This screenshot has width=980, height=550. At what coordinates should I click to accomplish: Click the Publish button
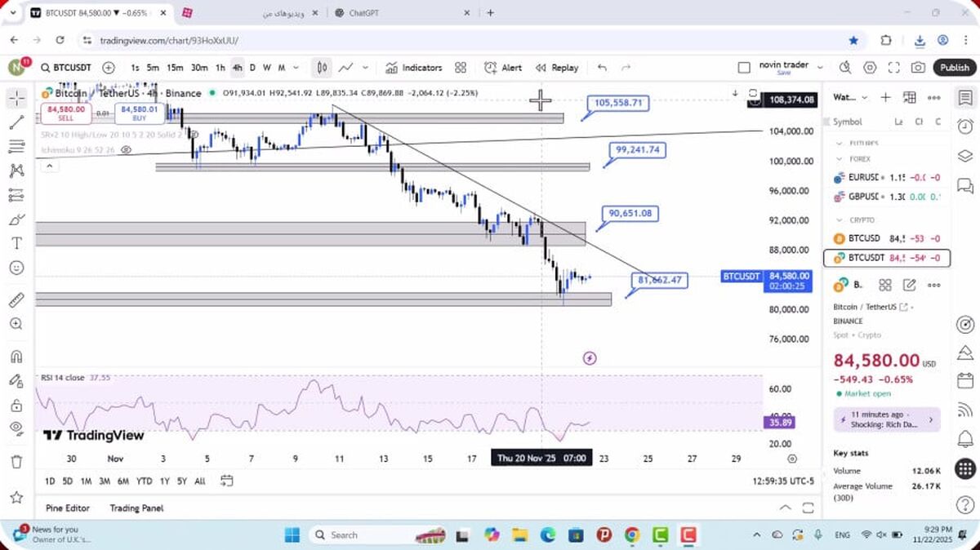tap(954, 68)
